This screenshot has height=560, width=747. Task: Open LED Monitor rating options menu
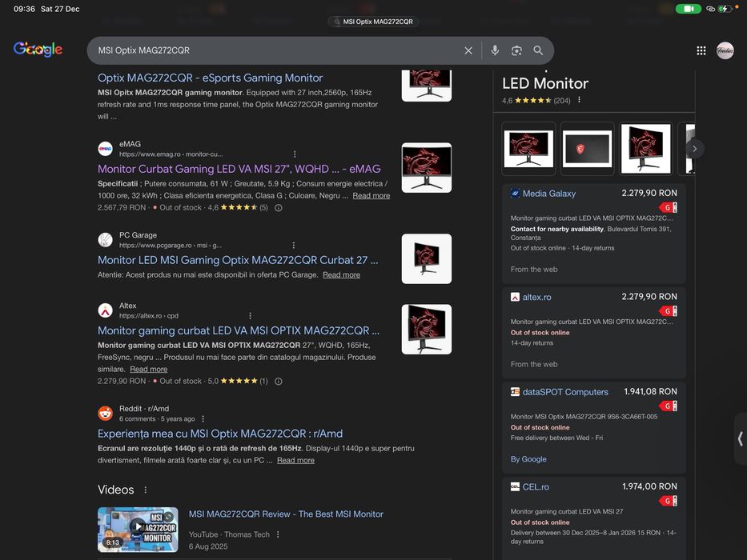coord(579,100)
